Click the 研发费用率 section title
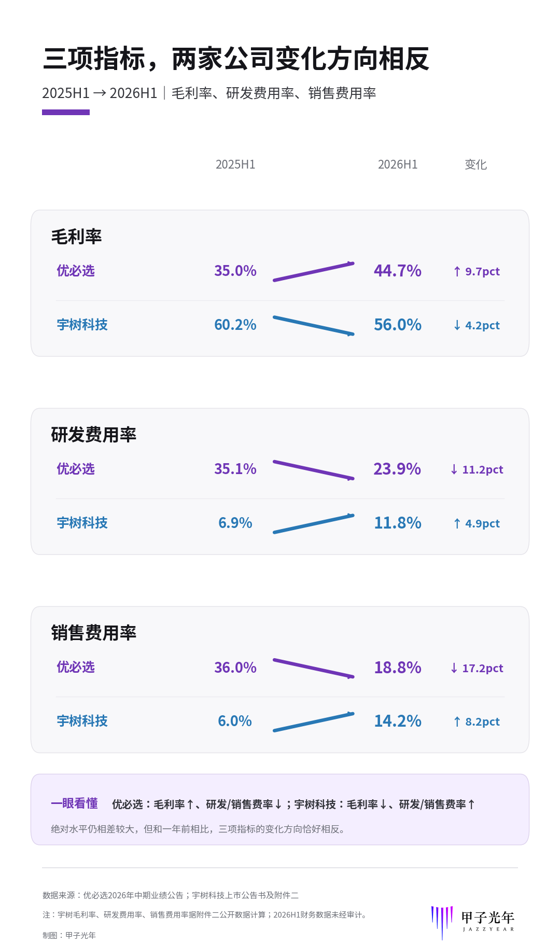Screen dimensions: 560x944 pos(93,435)
